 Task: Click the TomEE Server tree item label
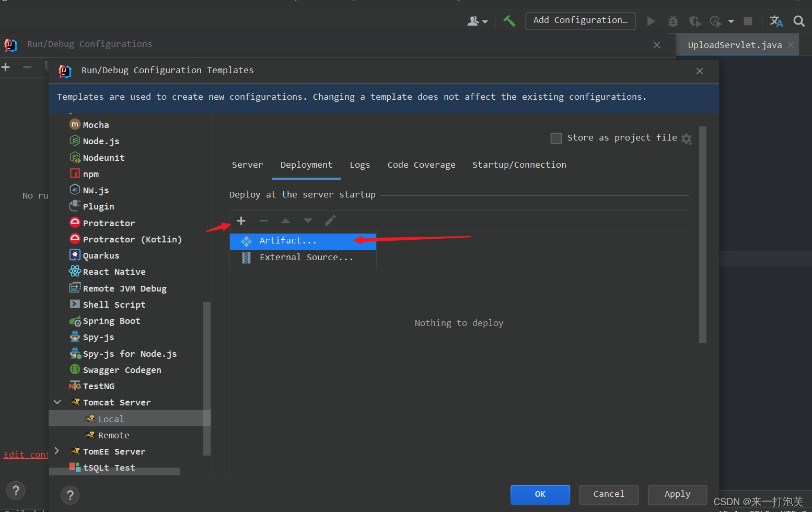point(114,451)
